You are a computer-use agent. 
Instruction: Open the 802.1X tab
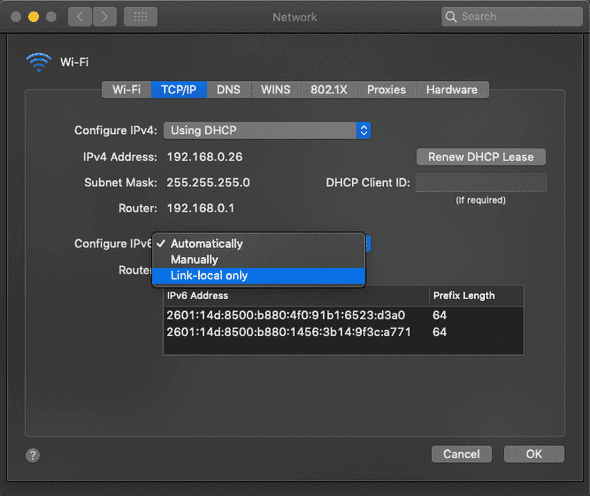(329, 90)
